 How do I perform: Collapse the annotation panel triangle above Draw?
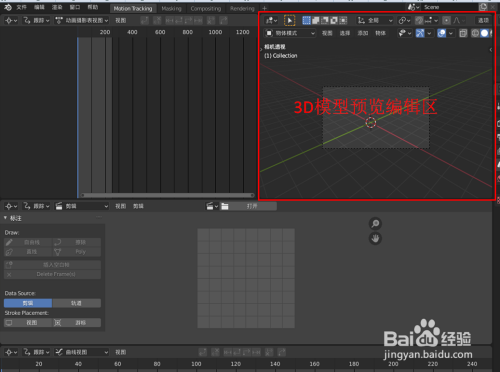click(5, 218)
